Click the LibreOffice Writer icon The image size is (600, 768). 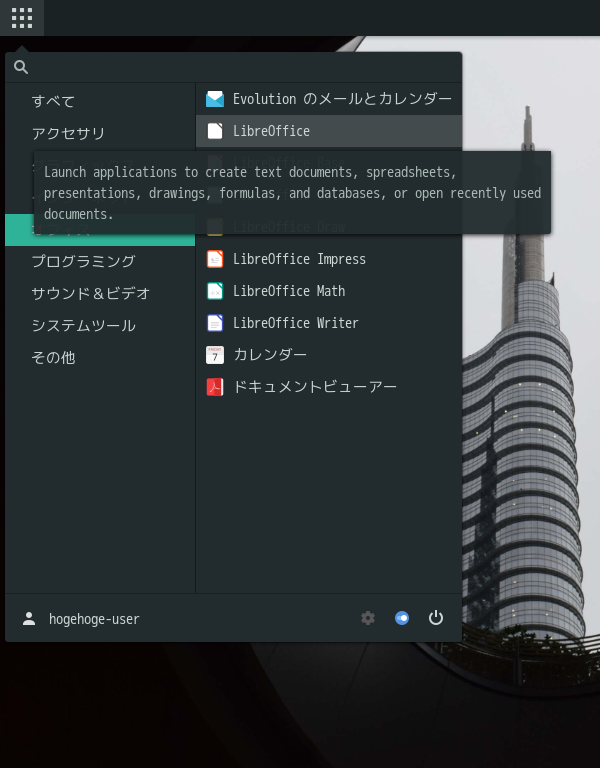tap(215, 323)
